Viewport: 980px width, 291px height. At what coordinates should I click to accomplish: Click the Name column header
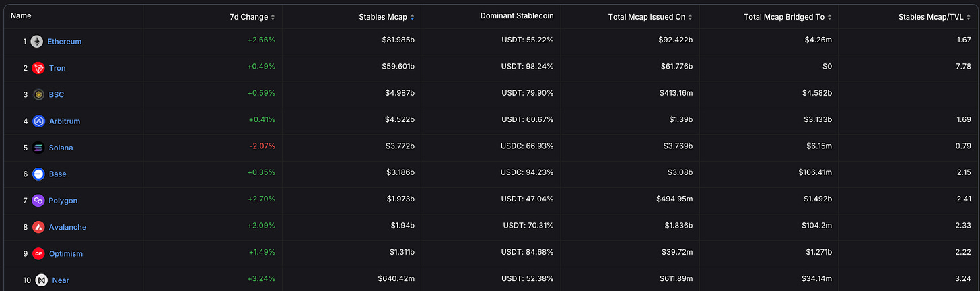[x=21, y=15]
